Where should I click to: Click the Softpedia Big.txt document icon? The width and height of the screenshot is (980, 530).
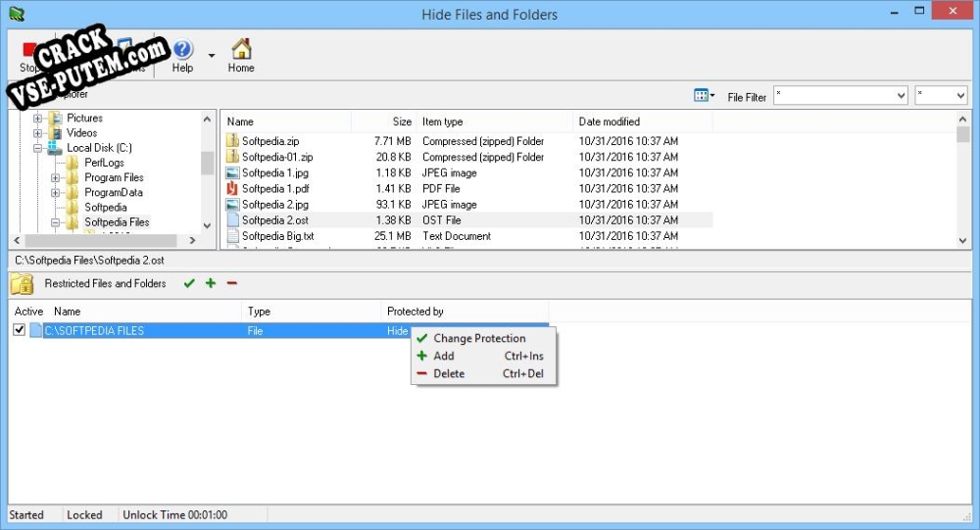click(x=232, y=236)
